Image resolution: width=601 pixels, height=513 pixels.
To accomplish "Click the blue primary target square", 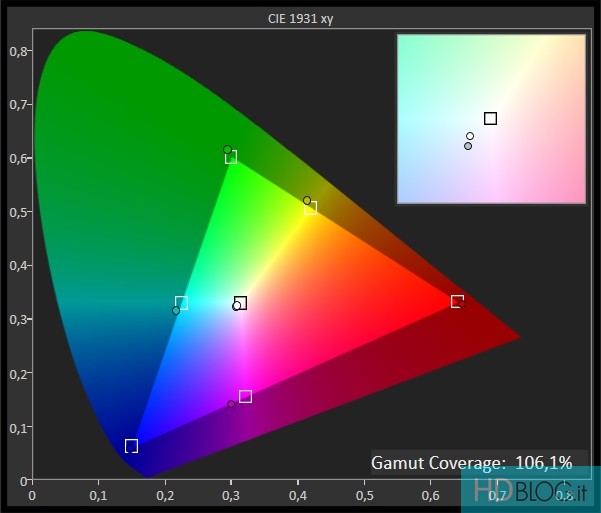I will pos(131,446).
